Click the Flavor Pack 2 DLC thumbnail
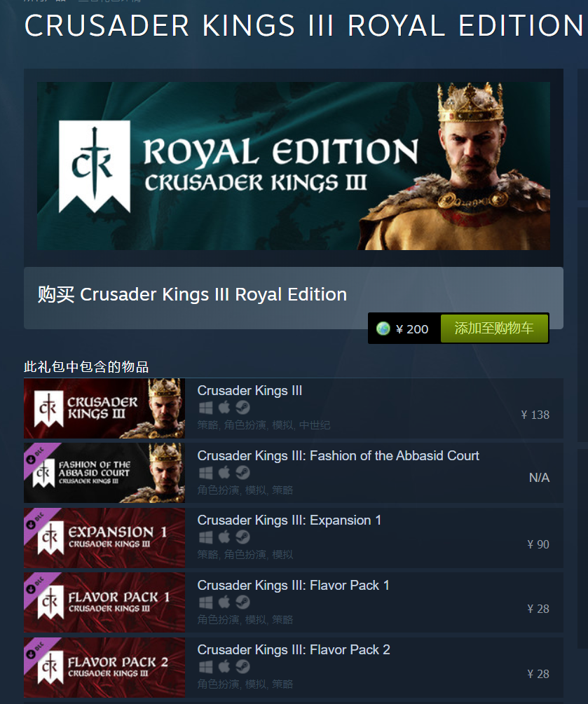This screenshot has width=588, height=704. coord(104,667)
